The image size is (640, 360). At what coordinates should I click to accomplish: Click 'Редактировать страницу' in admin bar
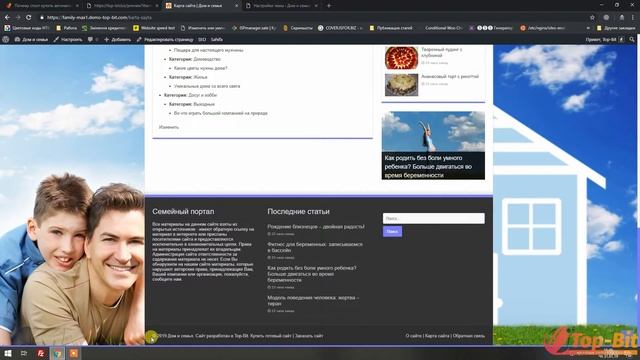coord(165,40)
